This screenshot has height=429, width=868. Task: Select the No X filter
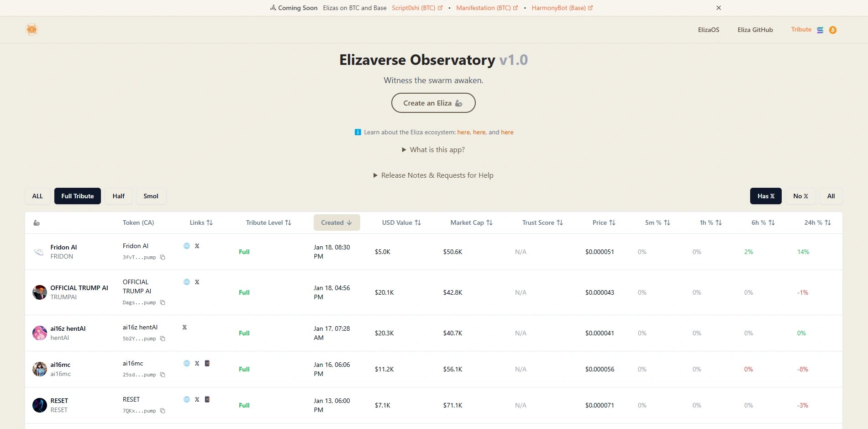click(x=800, y=196)
